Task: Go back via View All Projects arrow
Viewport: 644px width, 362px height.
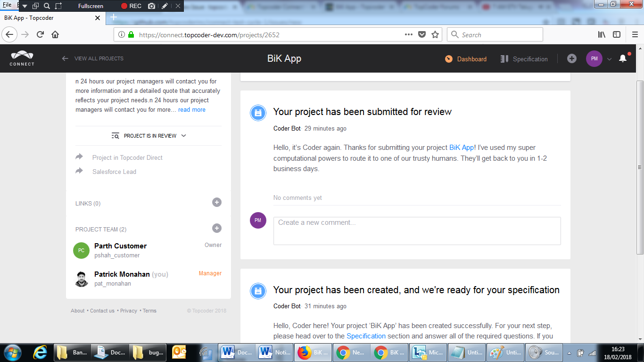Action: [65, 58]
